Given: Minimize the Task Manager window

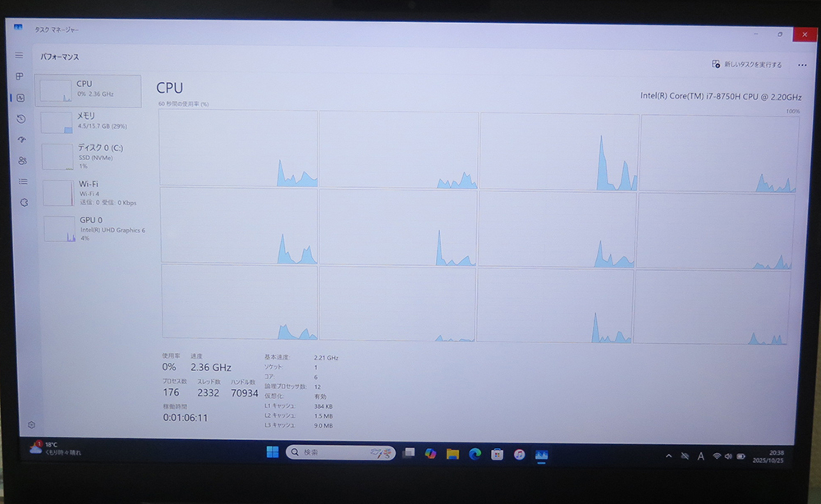Looking at the screenshot, I should click(755, 34).
